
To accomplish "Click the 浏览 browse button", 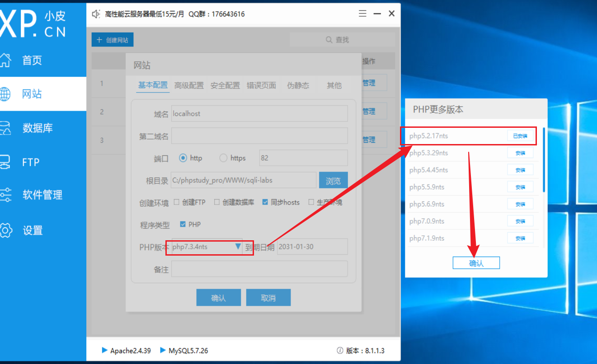I will point(333,180).
